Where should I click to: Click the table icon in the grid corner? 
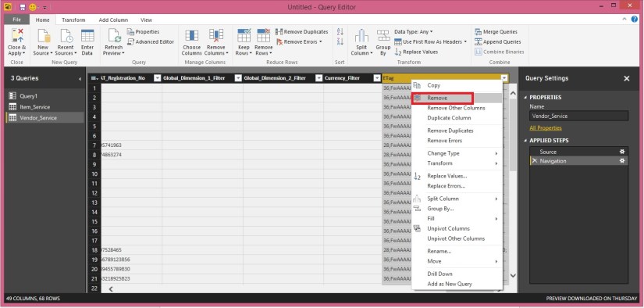click(x=94, y=78)
